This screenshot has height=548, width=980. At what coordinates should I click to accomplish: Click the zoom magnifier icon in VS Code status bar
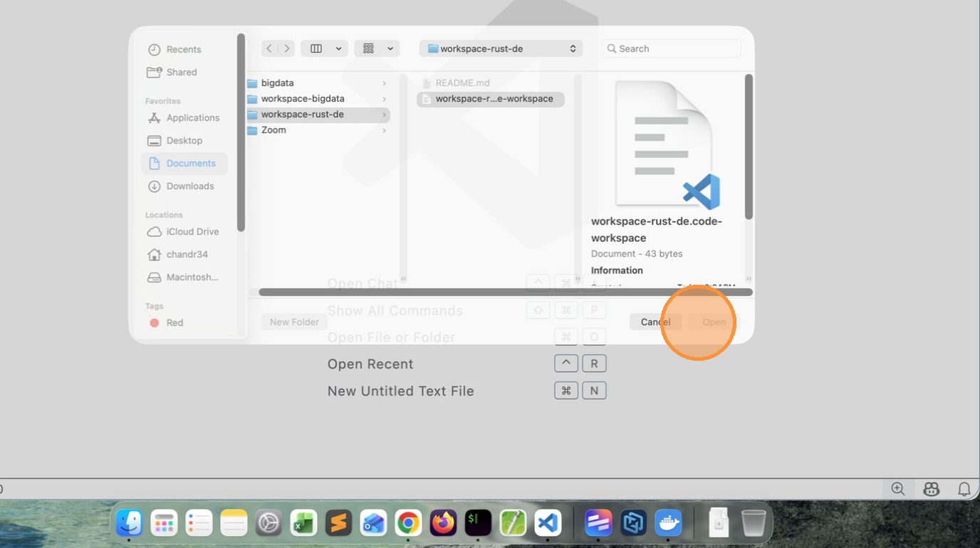(x=898, y=489)
